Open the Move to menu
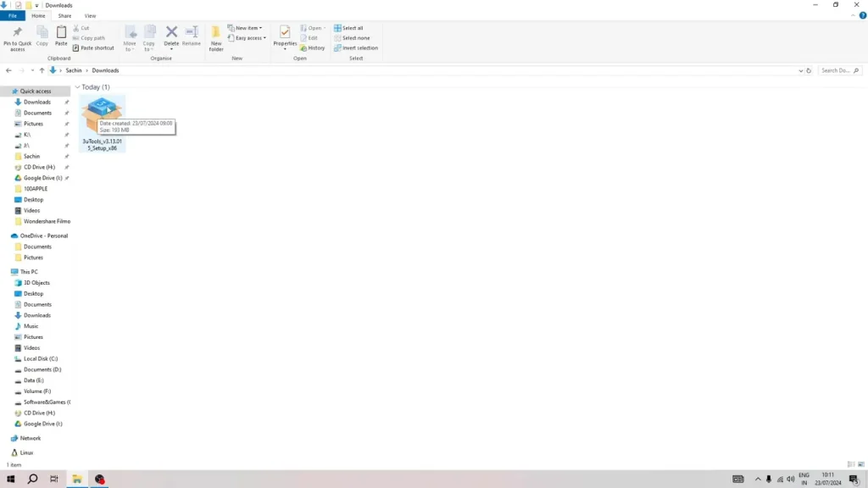 point(130,39)
